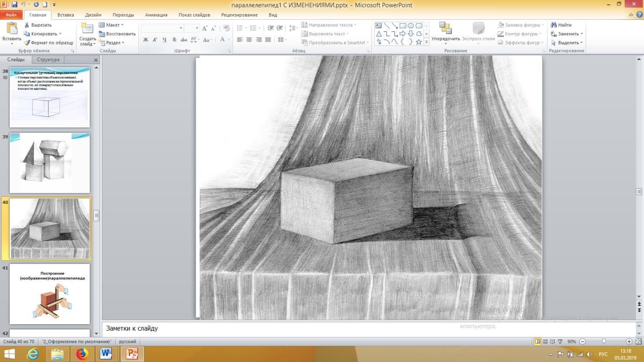Choose the 5-Point Star shape
The width and height of the screenshot is (644, 362).
click(418, 42)
